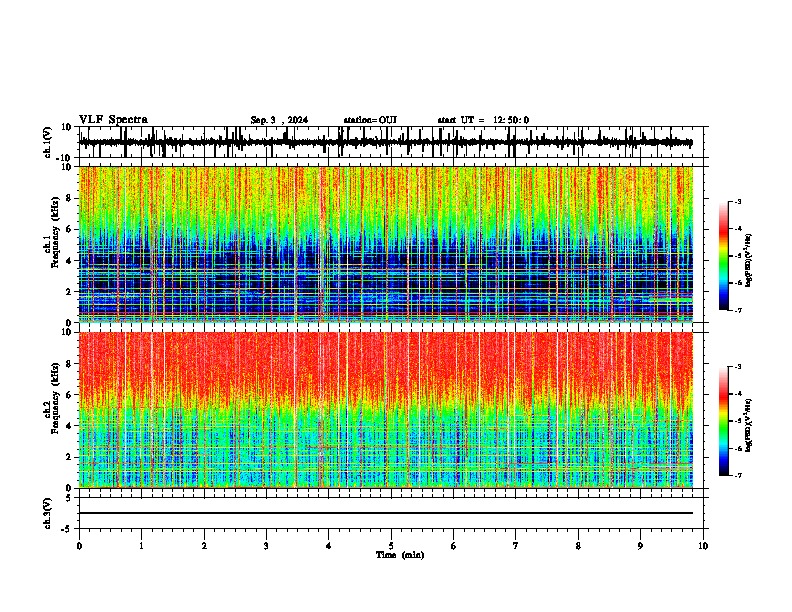The height and width of the screenshot is (612, 792).
Task: Click the "VLF Spectra" title text
Action: coord(113,120)
